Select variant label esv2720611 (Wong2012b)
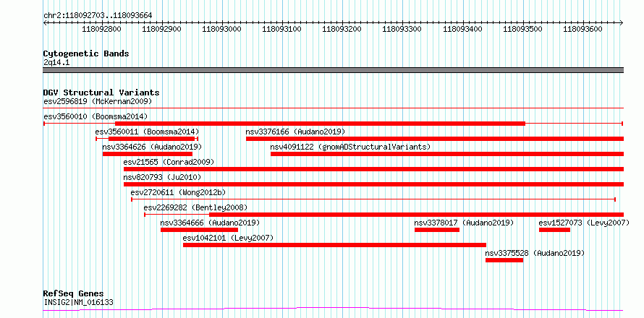 [x=178, y=192]
